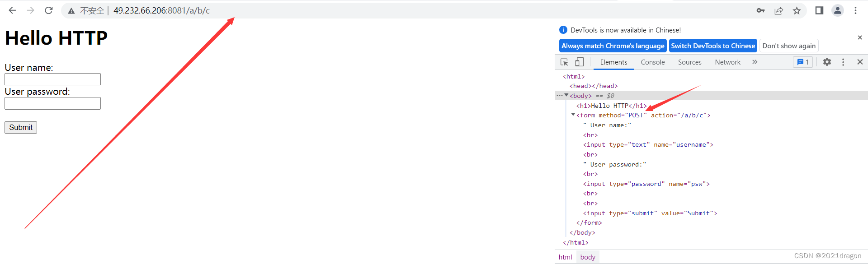This screenshot has height=264, width=868.
Task: Open the saved passwords key icon
Action: pyautogui.click(x=760, y=10)
